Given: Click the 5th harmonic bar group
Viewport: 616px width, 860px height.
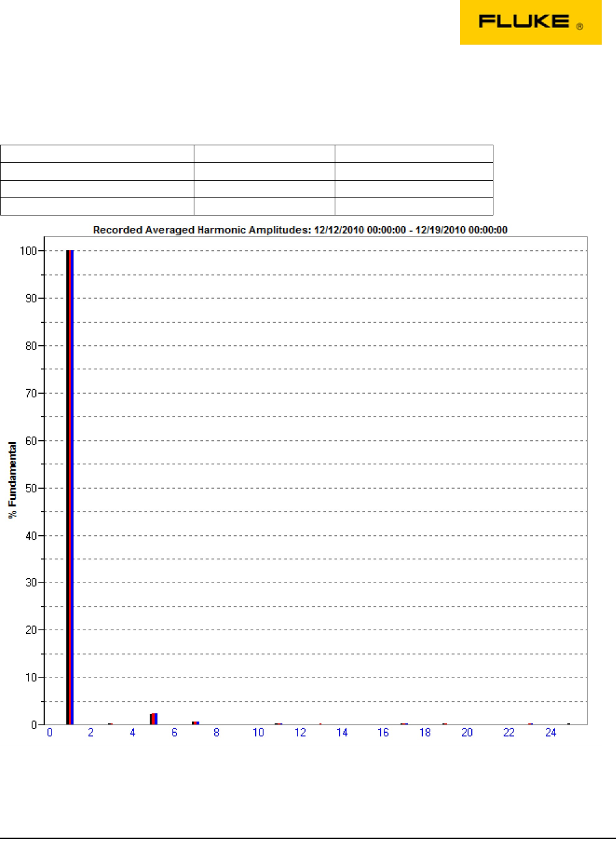Looking at the screenshot, I should tap(153, 719).
